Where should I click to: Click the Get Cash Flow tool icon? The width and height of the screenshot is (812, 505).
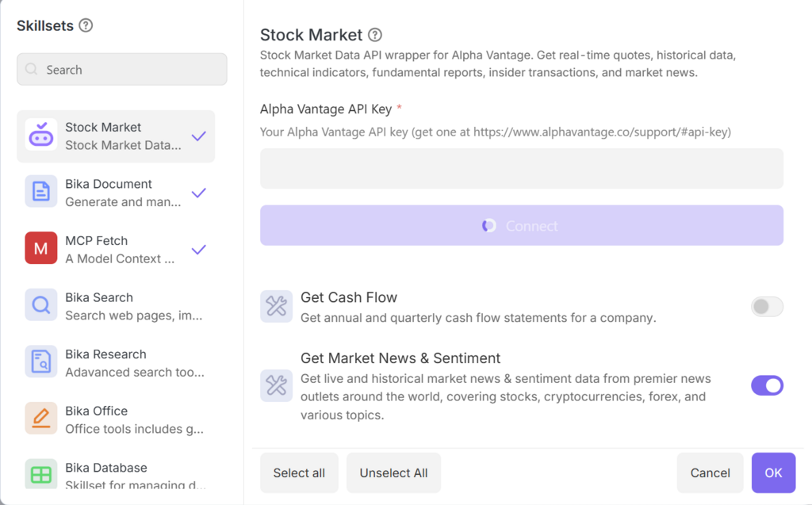coord(276,307)
